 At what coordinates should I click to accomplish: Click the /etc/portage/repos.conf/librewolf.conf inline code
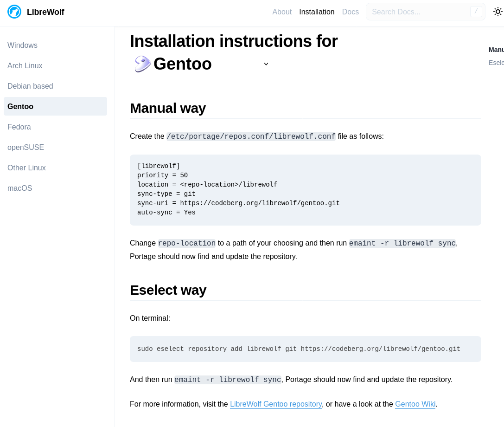[251, 136]
